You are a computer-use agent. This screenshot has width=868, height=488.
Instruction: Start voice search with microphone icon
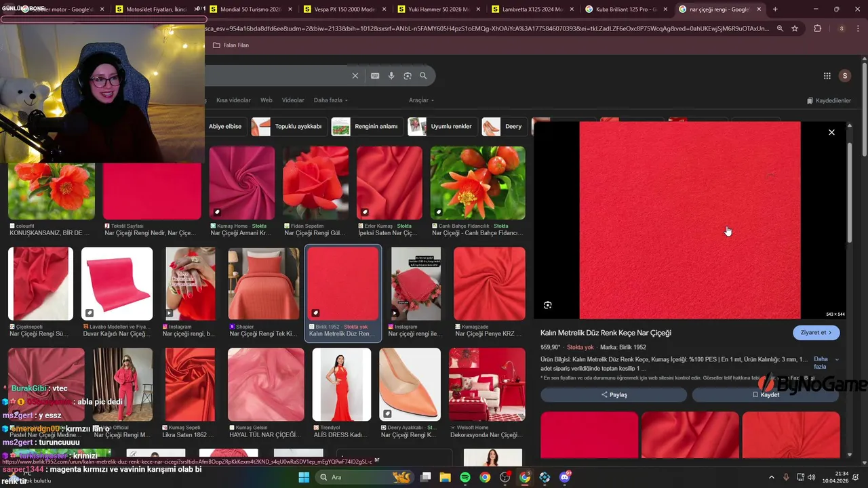tap(391, 76)
